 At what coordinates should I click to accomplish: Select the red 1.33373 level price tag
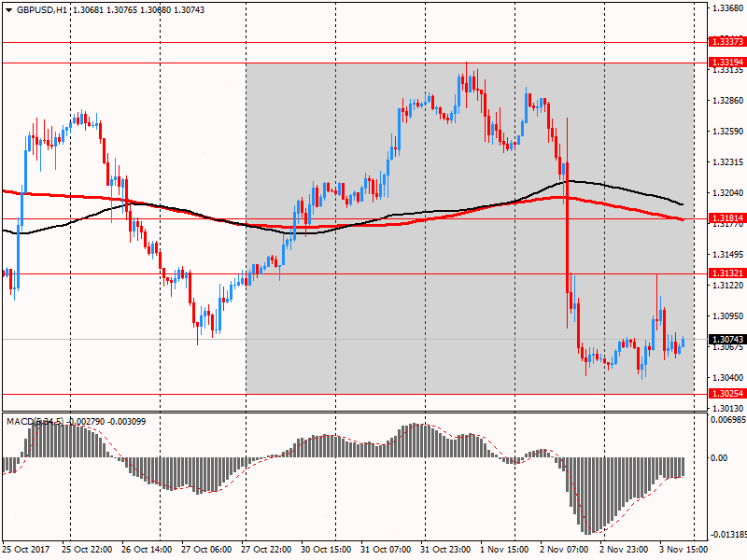click(727, 41)
